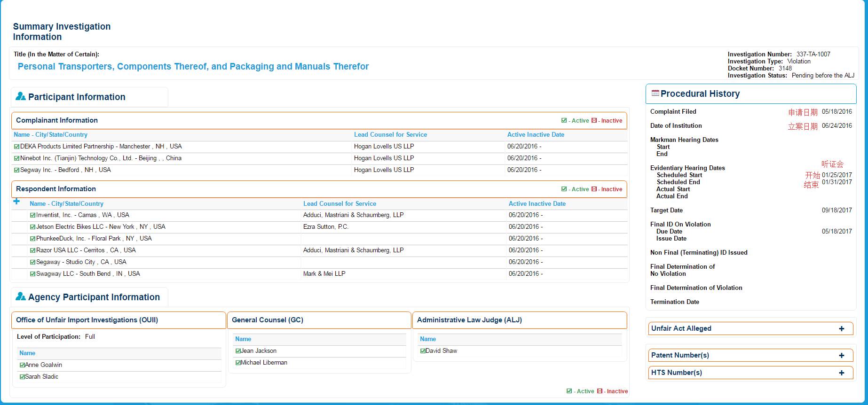This screenshot has height=405, width=868.
Task: Click Scheduled End date 01/31/2017
Action: [x=837, y=182]
